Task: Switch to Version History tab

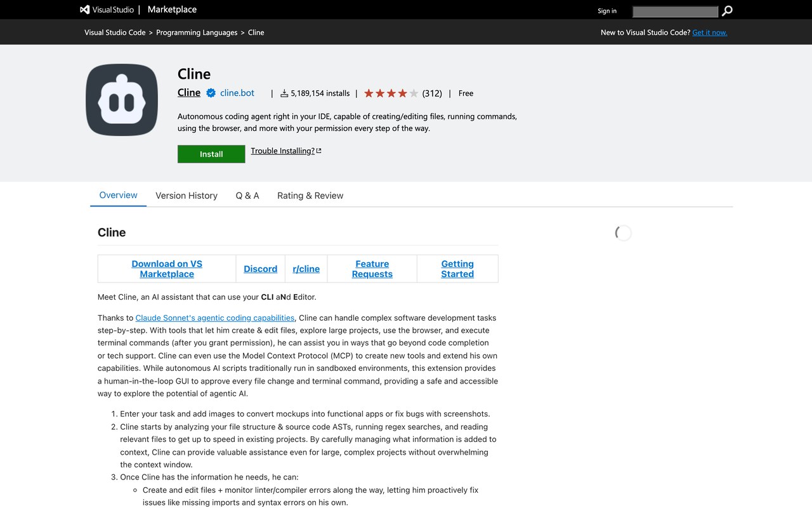Action: coord(187,196)
